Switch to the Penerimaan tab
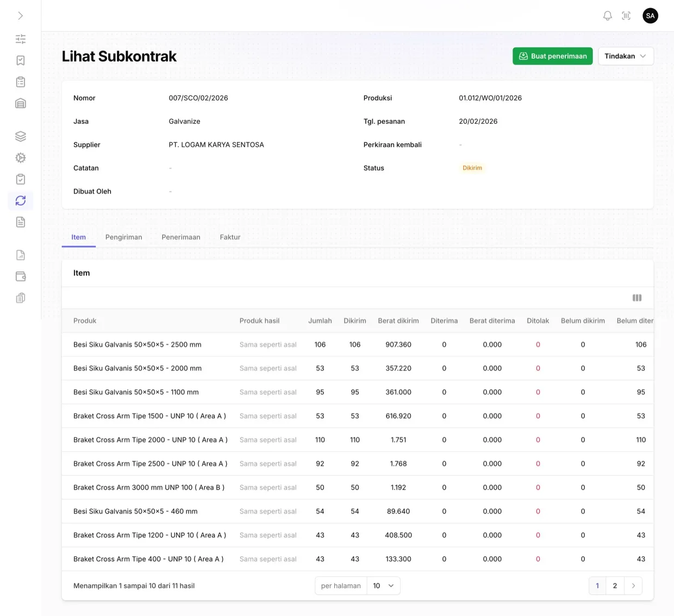 (181, 237)
